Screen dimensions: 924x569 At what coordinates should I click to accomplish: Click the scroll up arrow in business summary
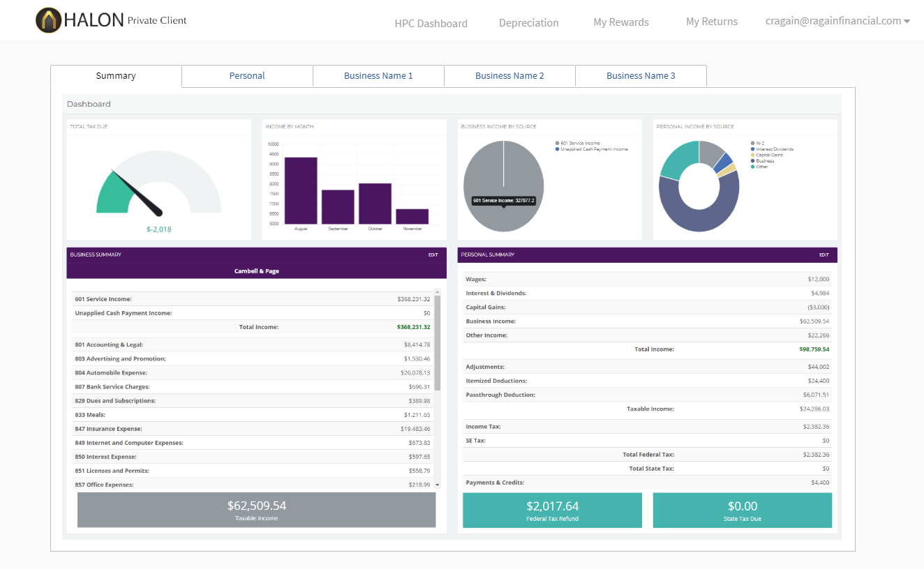pos(438,291)
